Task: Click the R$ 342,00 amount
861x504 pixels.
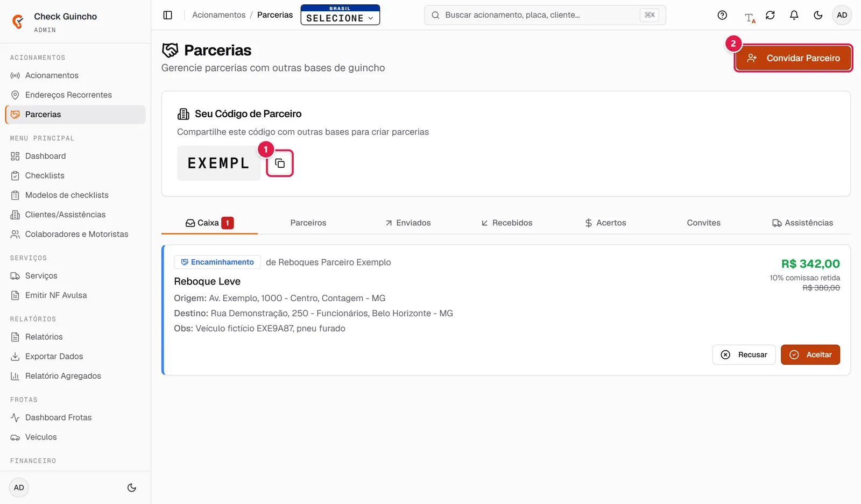Action: click(x=810, y=264)
